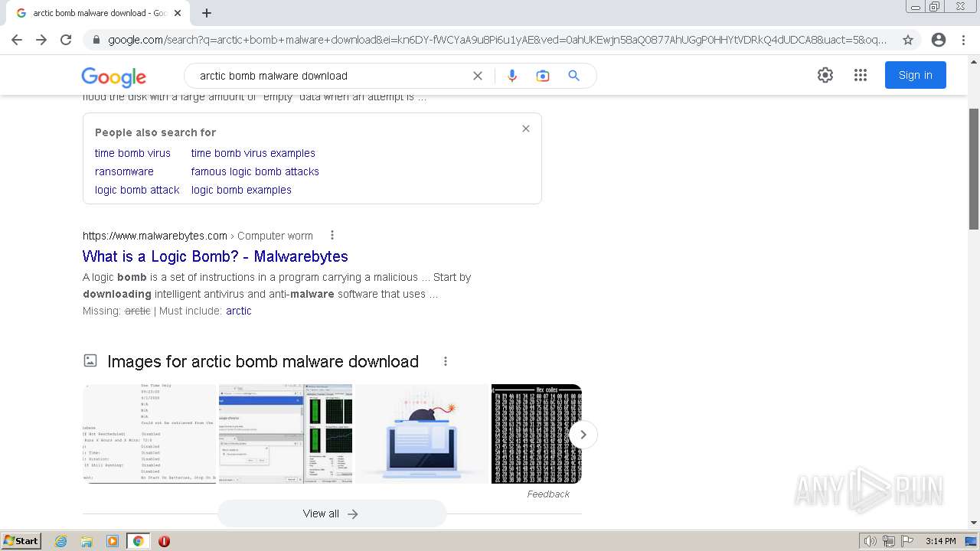
Task: Open task manager screenshot thumbnail
Action: pos(286,434)
